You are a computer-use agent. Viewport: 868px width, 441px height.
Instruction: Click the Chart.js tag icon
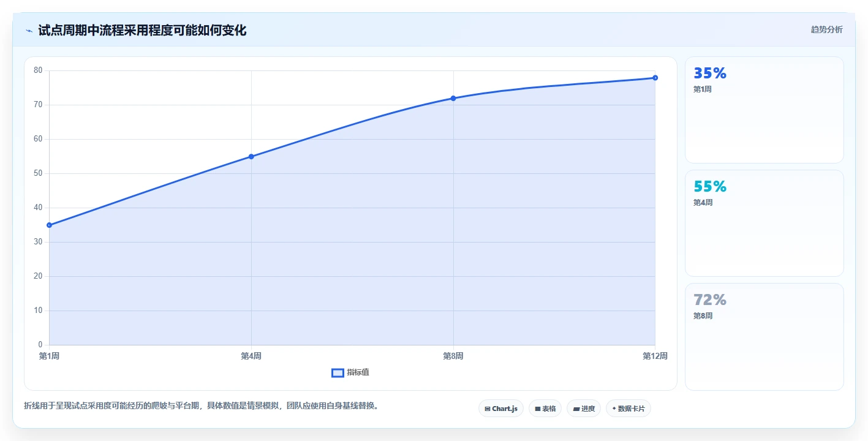click(488, 409)
